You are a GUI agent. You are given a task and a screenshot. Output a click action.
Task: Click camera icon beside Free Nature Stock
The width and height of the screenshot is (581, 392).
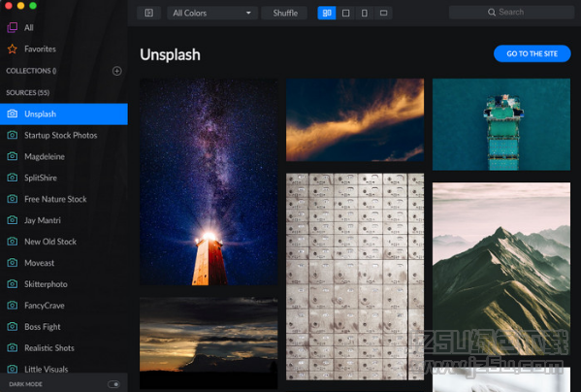coord(13,199)
